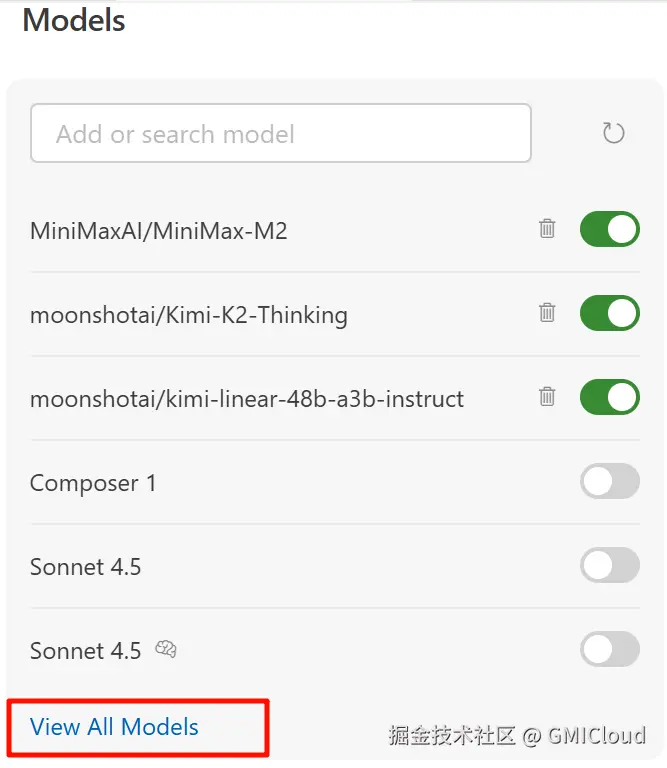The width and height of the screenshot is (667, 768).
Task: Click the refresh models icon
Action: (613, 133)
